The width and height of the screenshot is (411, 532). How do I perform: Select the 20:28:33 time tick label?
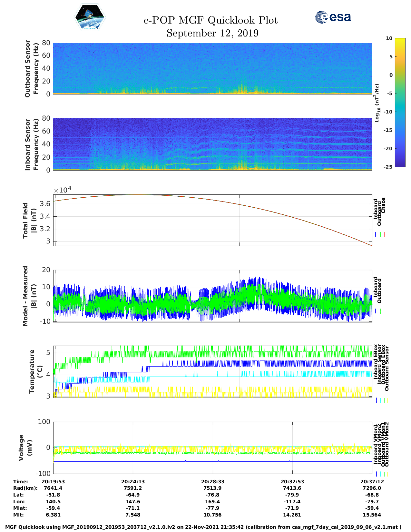[x=212, y=481]
